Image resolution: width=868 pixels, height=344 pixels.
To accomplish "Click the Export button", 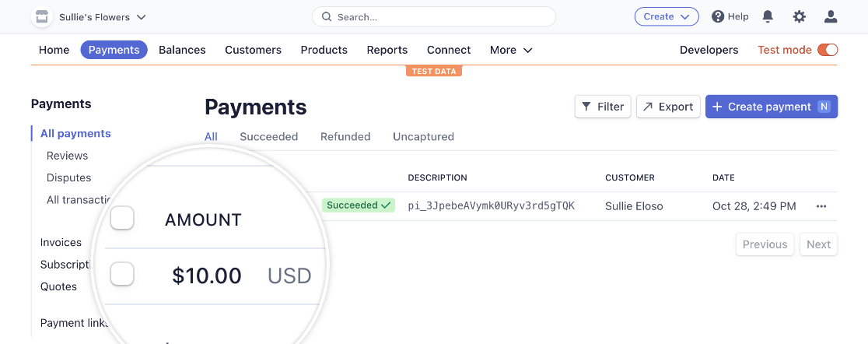I will click(x=668, y=107).
